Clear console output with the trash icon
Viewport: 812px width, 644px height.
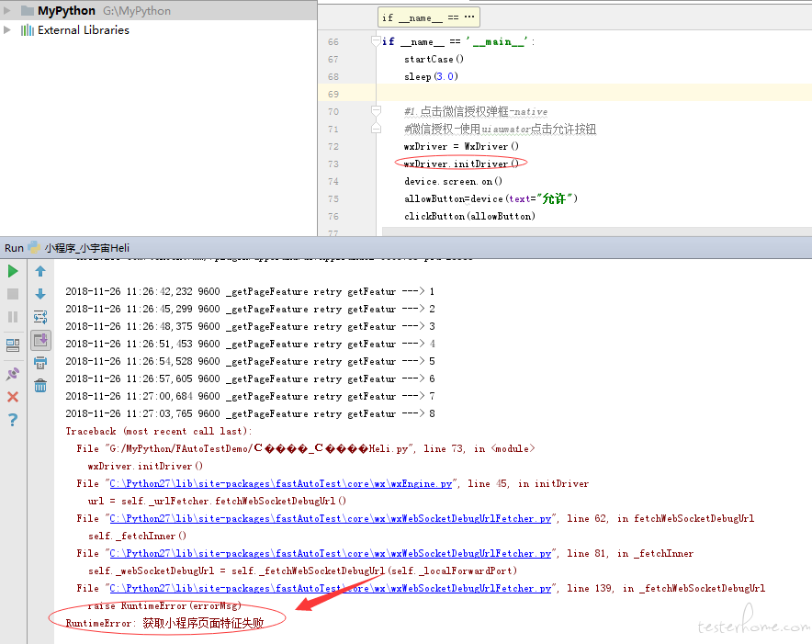[x=40, y=386]
